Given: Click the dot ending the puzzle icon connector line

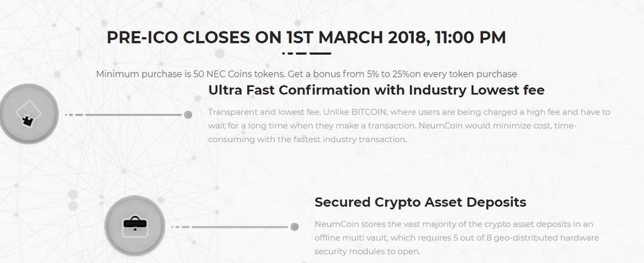Looking at the screenshot, I should [x=188, y=115].
